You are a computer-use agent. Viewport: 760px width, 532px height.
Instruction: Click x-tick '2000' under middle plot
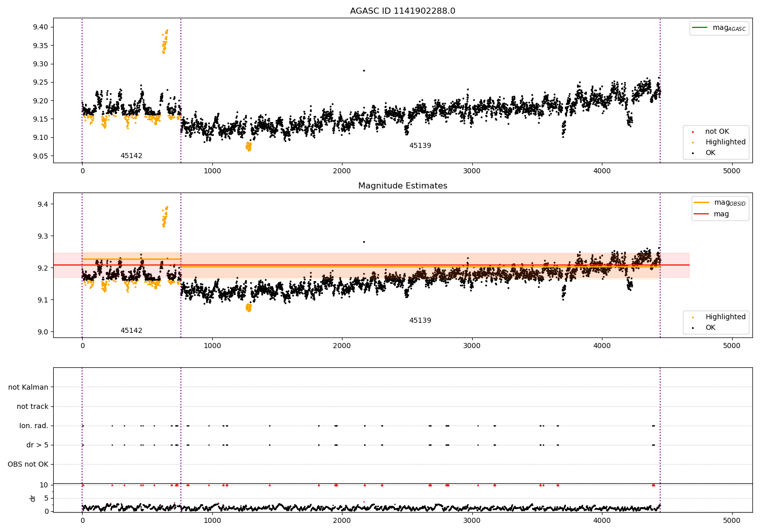click(x=342, y=346)
